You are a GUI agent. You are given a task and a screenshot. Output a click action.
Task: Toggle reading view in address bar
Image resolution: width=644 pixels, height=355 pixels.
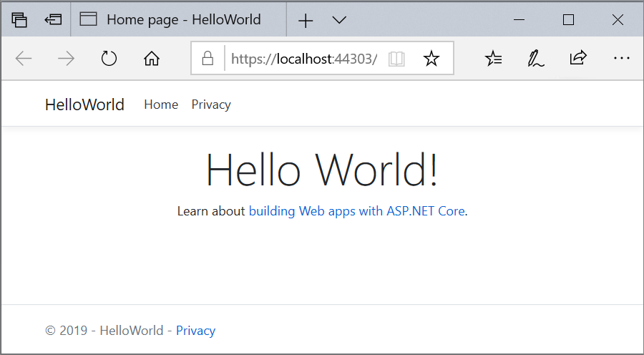coord(396,59)
